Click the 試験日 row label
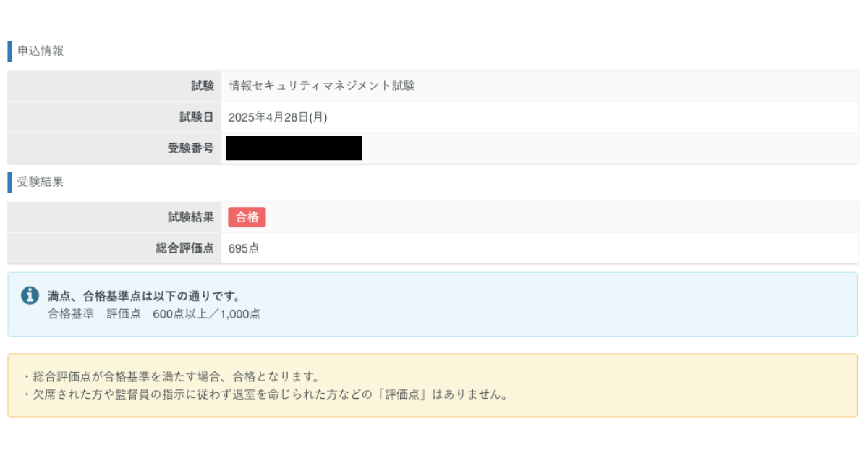 [197, 117]
